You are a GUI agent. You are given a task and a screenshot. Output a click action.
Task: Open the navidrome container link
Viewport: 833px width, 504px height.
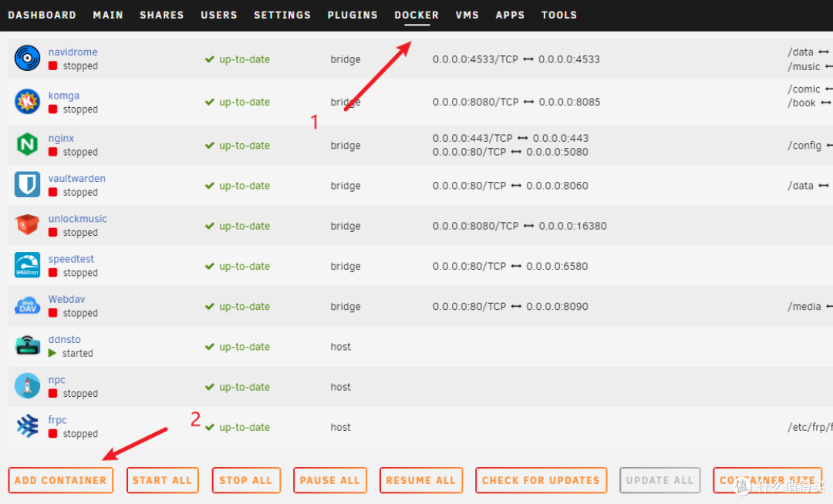pos(73,52)
